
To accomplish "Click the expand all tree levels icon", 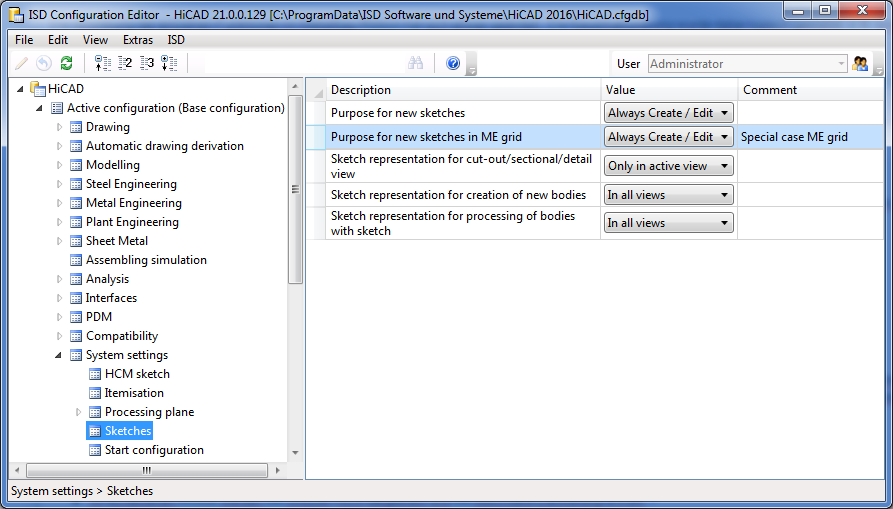I will (x=169, y=63).
